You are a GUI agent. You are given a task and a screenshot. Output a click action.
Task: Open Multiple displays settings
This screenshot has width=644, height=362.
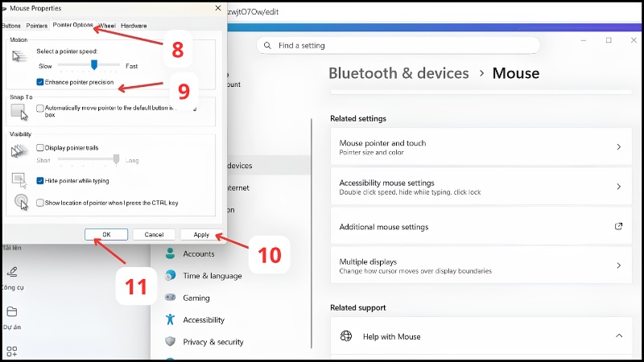click(x=481, y=265)
